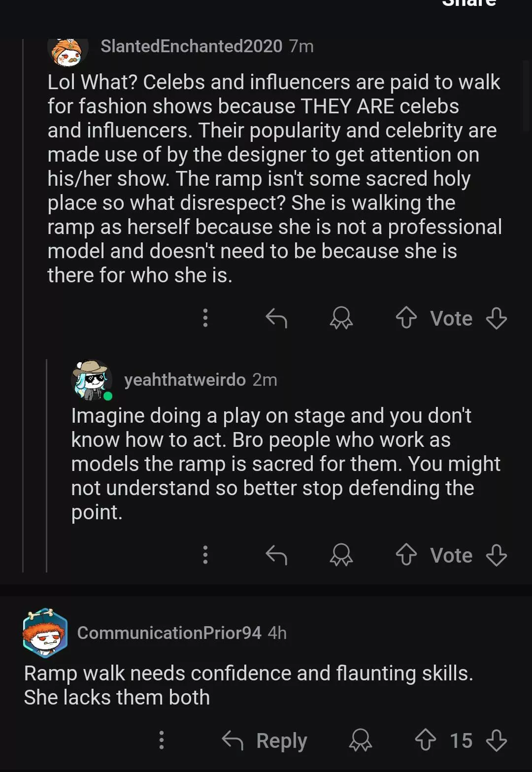
Task: Click Reply on CommunicationPrior94's comment
Action: tap(265, 740)
